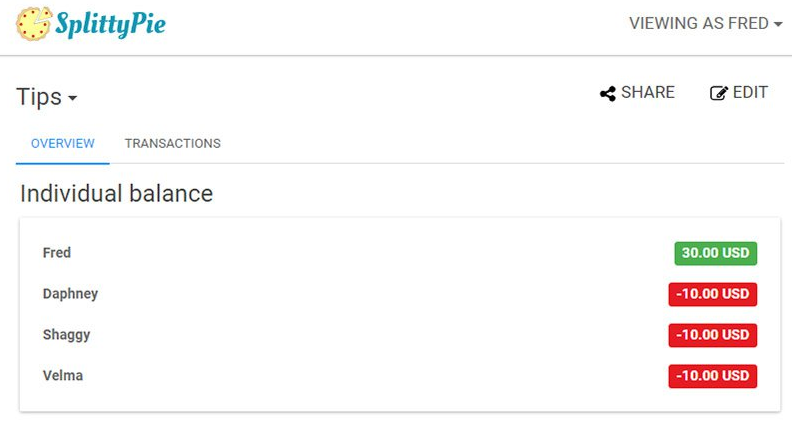Select the Velma row name
The width and height of the screenshot is (792, 421).
tap(63, 376)
